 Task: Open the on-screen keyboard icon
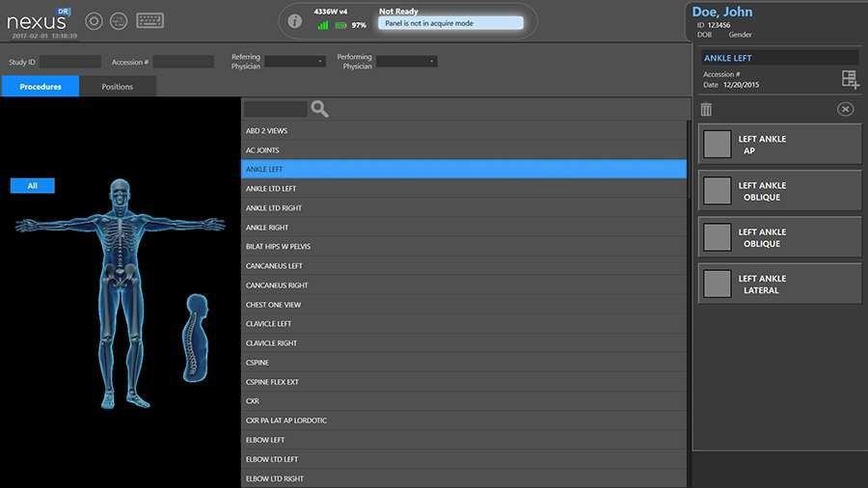tap(149, 20)
